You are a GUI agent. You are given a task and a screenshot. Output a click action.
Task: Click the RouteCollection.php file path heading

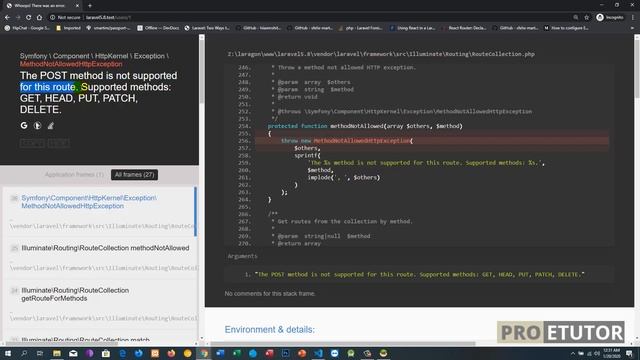click(381, 54)
